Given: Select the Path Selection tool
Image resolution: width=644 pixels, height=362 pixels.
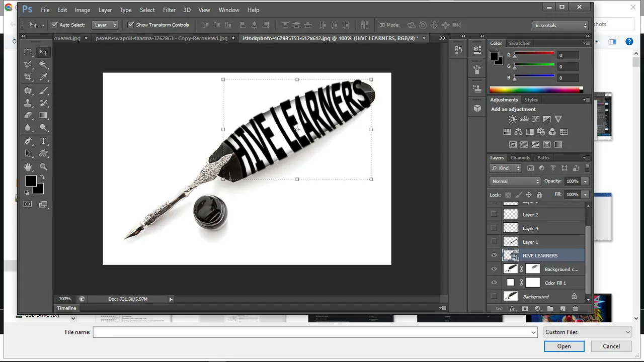Looking at the screenshot, I should coord(28,154).
